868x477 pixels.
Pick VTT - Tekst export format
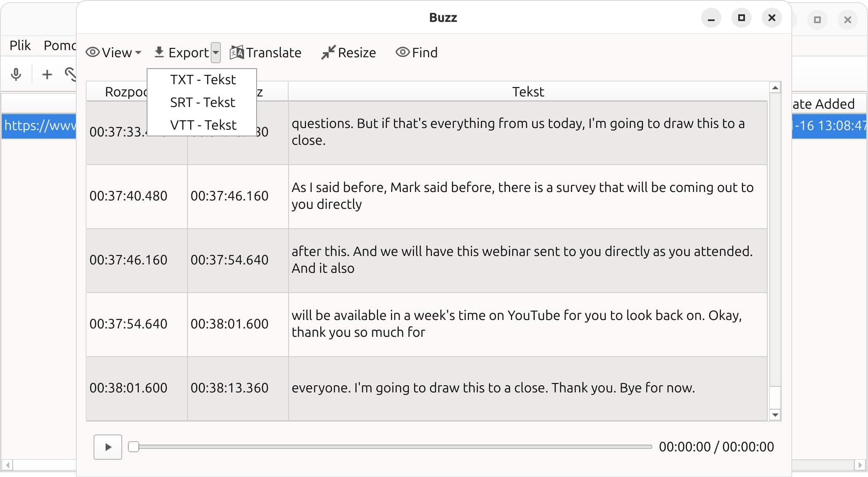(x=203, y=125)
